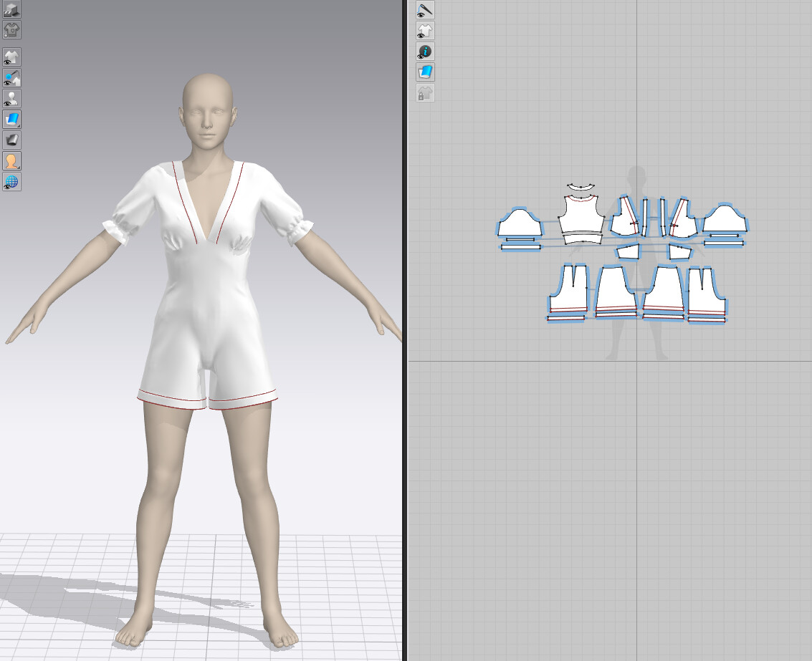This screenshot has width=812, height=661.
Task: Select the left front bodice pattern piece
Action: point(624,219)
